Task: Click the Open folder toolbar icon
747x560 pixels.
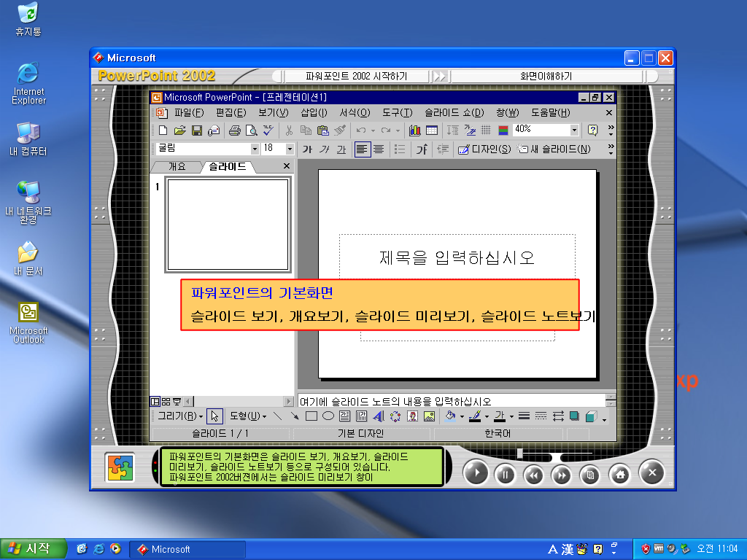Action: pos(179,130)
